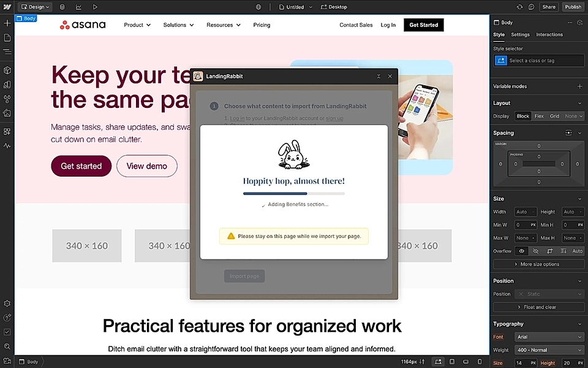Click the Share button
Screen dimensions: 588x368
click(x=549, y=7)
